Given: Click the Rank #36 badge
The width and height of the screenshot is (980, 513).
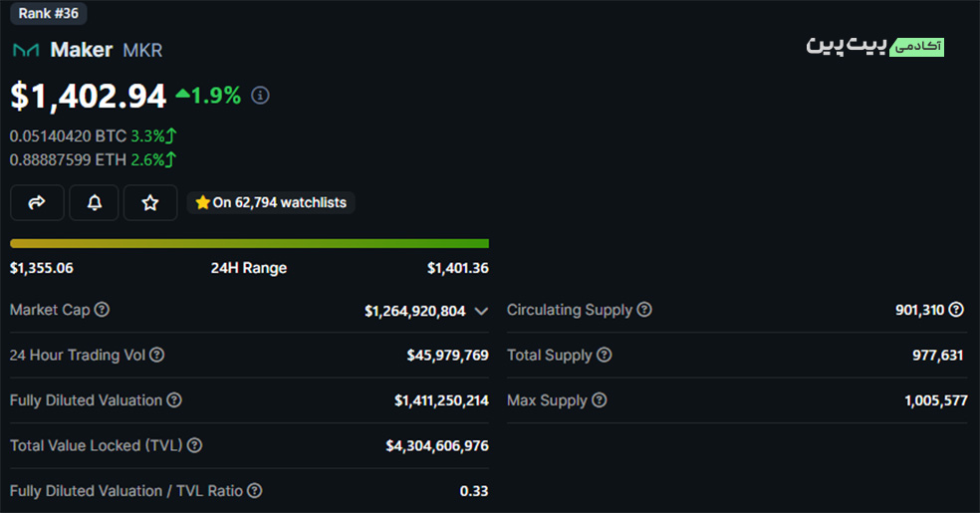Looking at the screenshot, I should coord(48,13).
